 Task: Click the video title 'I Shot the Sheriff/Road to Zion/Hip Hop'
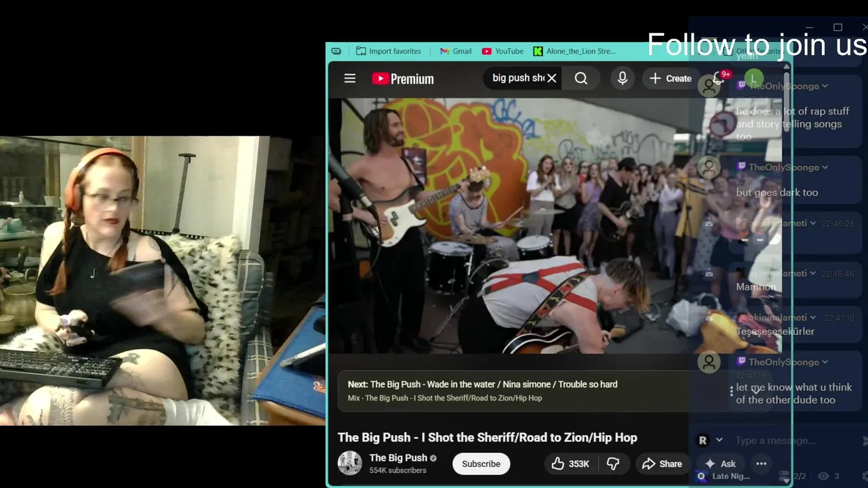pyautogui.click(x=488, y=438)
